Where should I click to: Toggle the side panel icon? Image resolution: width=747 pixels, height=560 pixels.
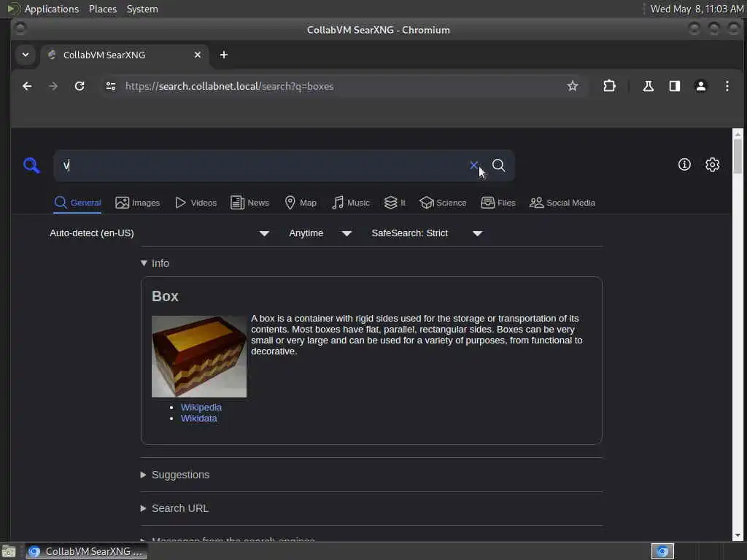tap(674, 86)
